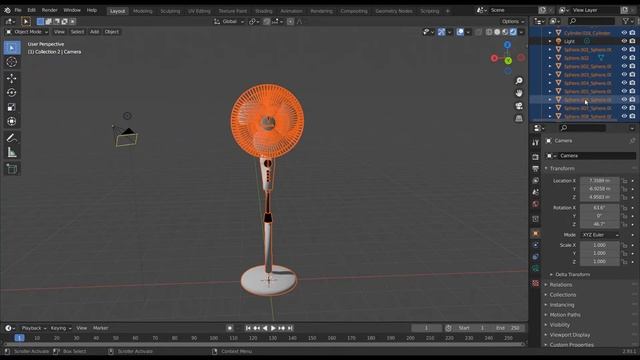Image resolution: width=640 pixels, height=360 pixels.
Task: Select the Scale tool
Action: [x=12, y=107]
